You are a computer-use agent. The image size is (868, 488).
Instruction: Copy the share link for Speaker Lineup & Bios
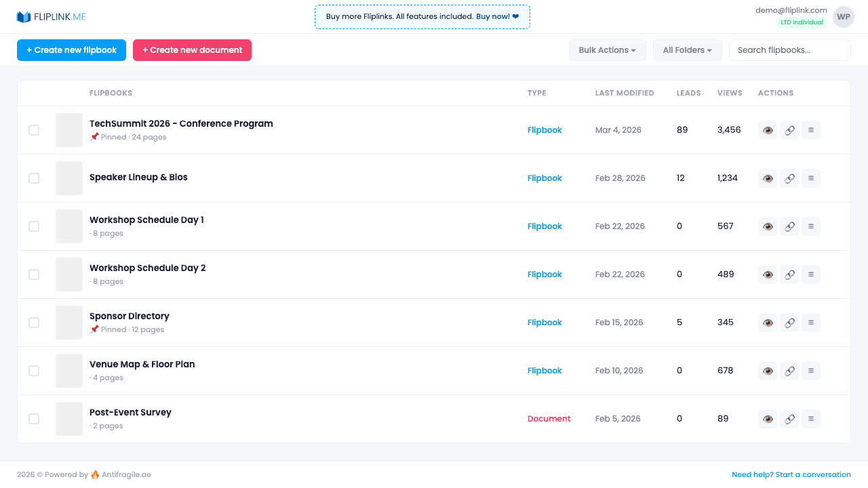[x=789, y=178]
